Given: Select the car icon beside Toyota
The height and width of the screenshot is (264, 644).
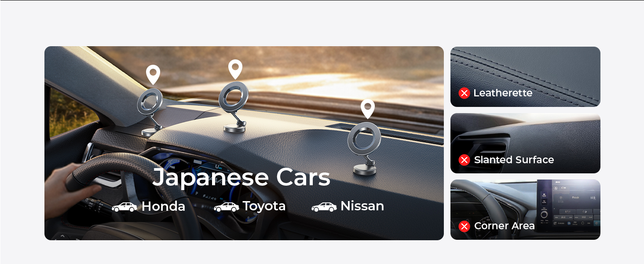Looking at the screenshot, I should click(x=227, y=206).
